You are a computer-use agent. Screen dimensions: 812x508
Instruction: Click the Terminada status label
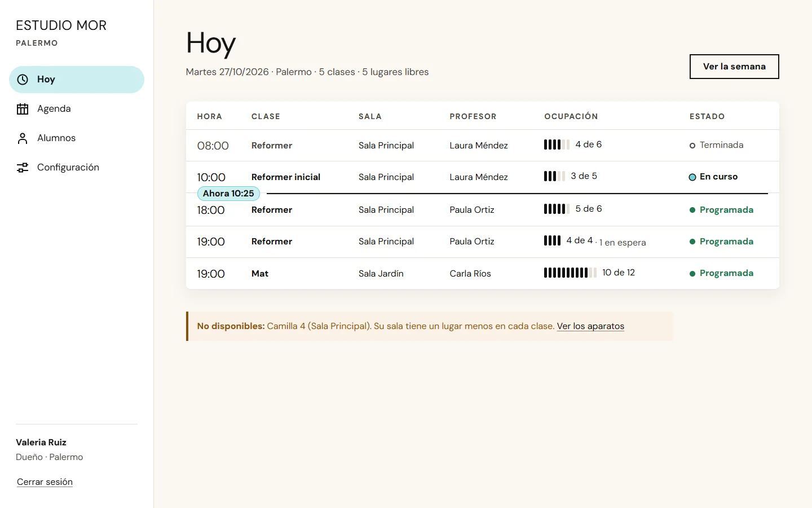(x=722, y=145)
